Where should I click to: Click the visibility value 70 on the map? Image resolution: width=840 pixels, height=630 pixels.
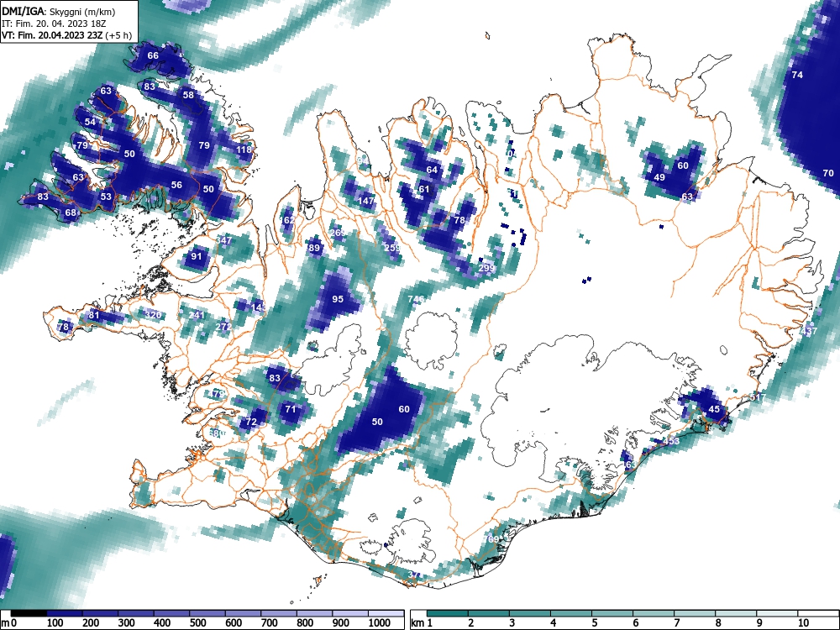[x=828, y=173]
